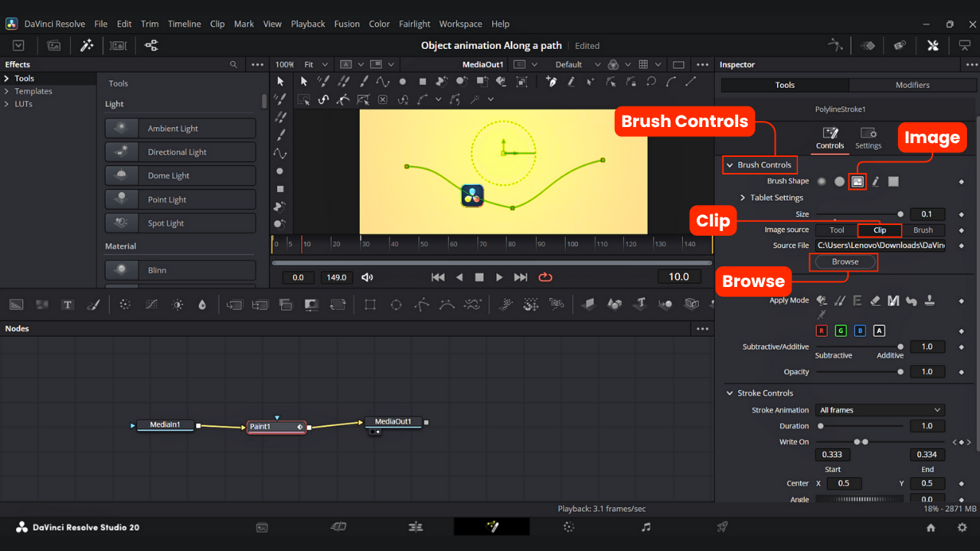Select the MediaIn1 node in the node editor
Image resolution: width=980 pixels, height=551 pixels.
click(x=167, y=424)
